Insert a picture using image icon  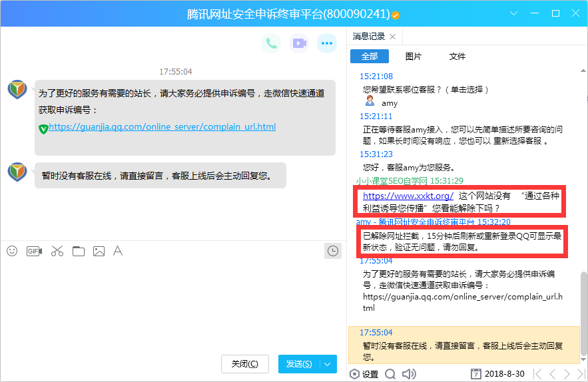click(99, 251)
